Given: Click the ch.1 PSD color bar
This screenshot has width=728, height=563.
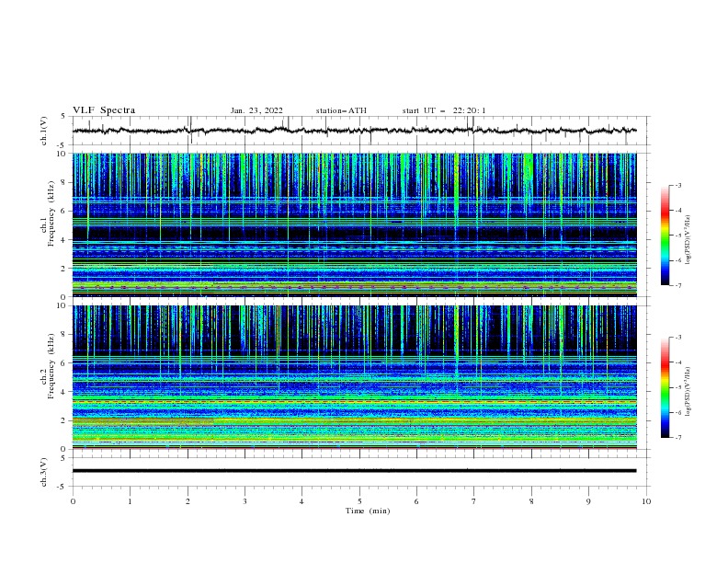Looking at the screenshot, I should click(x=665, y=236).
